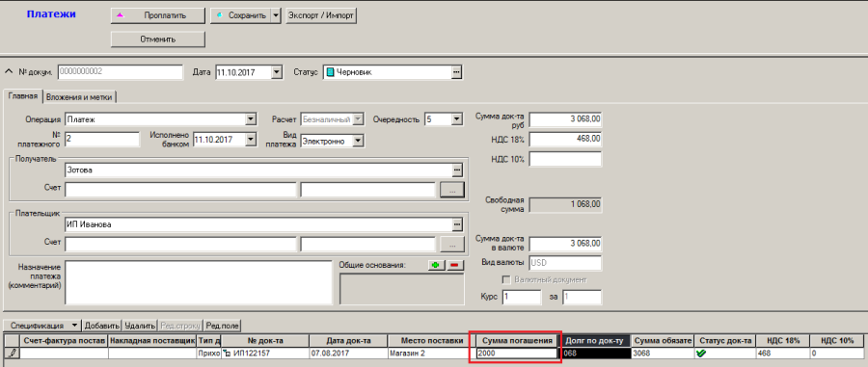This screenshot has width=868, height=367.
Task: Open the Спецификация dropdown
Action: pos(75,325)
